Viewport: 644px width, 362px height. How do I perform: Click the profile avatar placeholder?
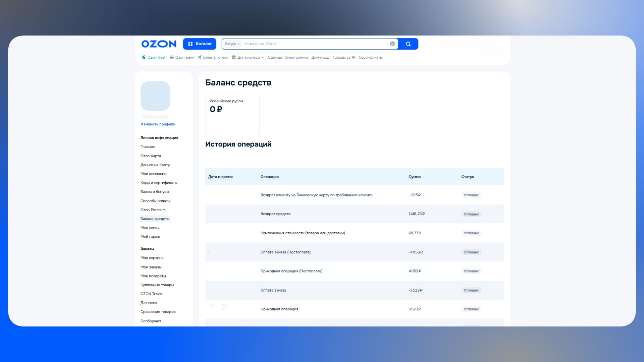[x=155, y=96]
